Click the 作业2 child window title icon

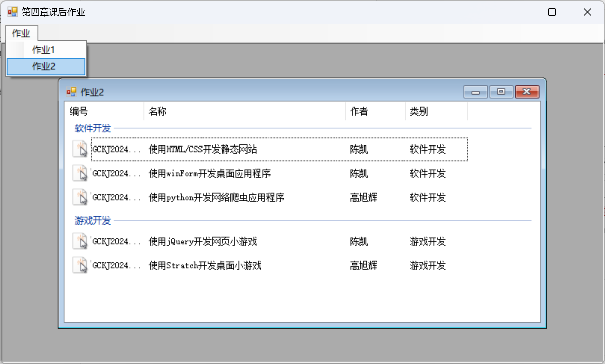pyautogui.click(x=72, y=92)
